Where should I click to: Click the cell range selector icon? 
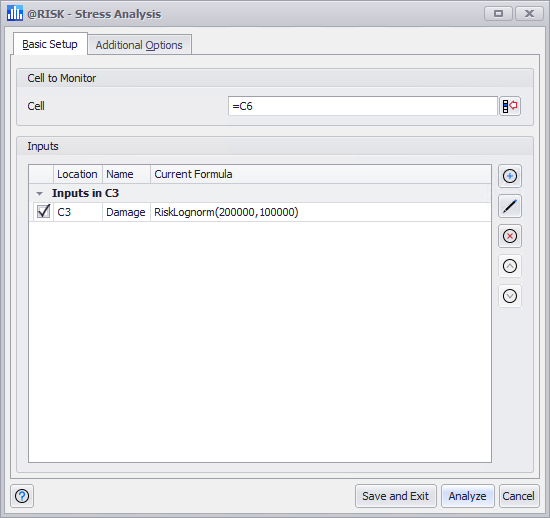tap(510, 106)
